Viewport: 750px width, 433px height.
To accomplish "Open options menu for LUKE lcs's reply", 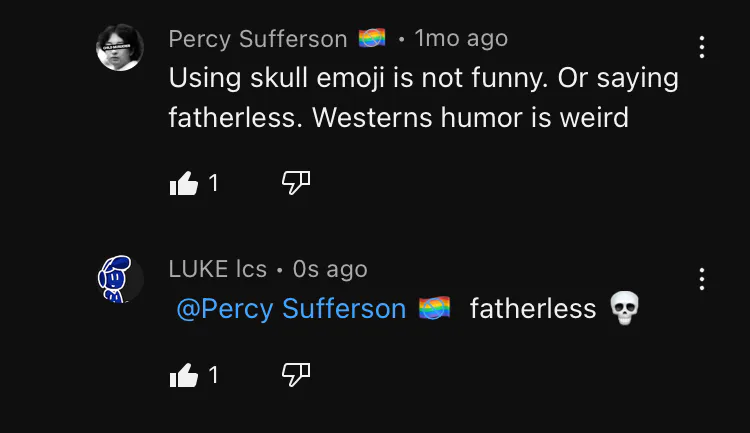I will (702, 279).
